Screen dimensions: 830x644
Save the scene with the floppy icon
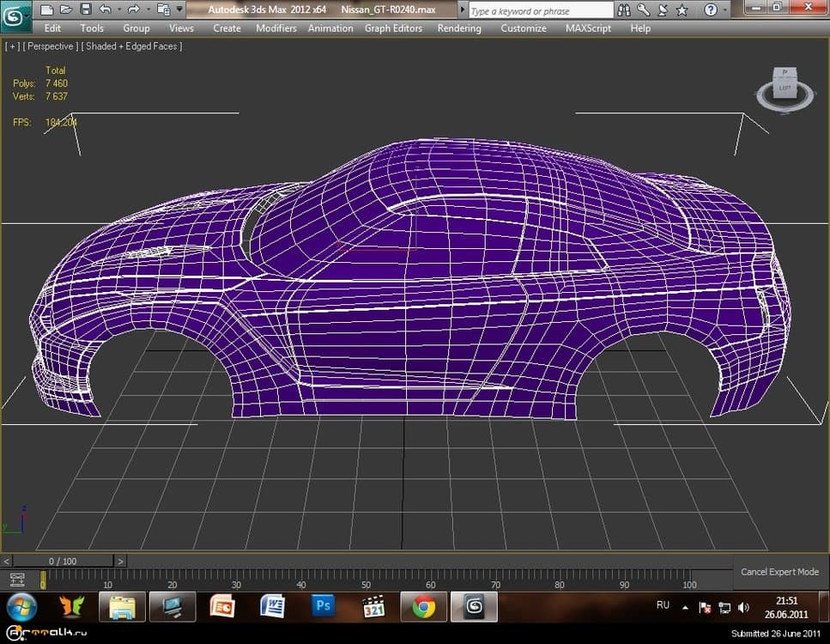point(85,9)
